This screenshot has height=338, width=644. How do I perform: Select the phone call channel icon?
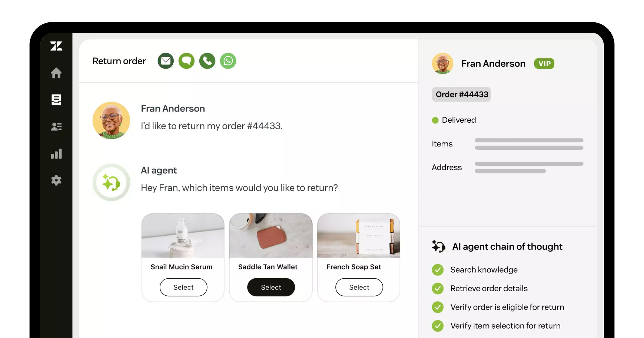[207, 61]
